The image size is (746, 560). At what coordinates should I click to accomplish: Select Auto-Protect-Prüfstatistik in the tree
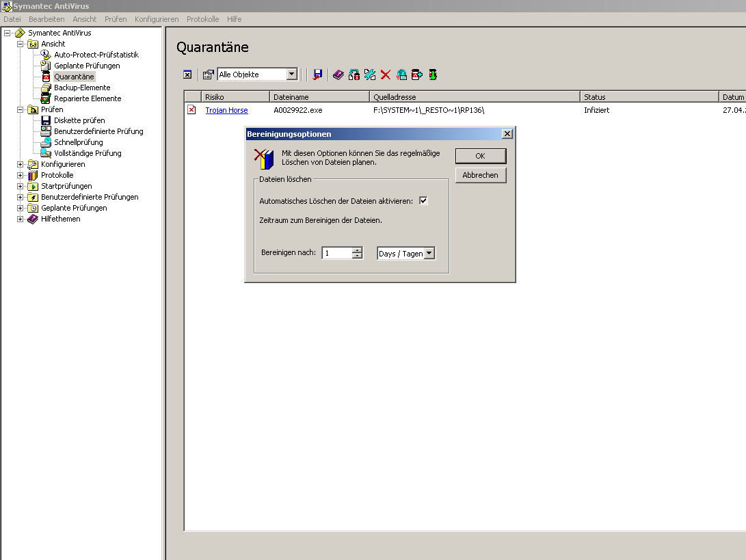coord(96,55)
